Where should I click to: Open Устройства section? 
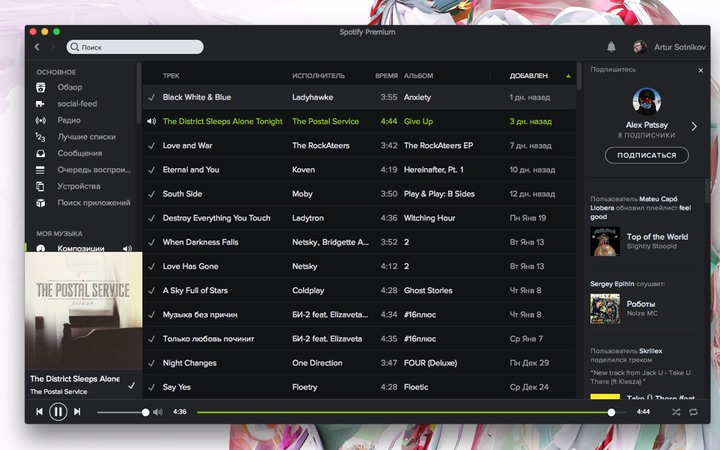79,186
